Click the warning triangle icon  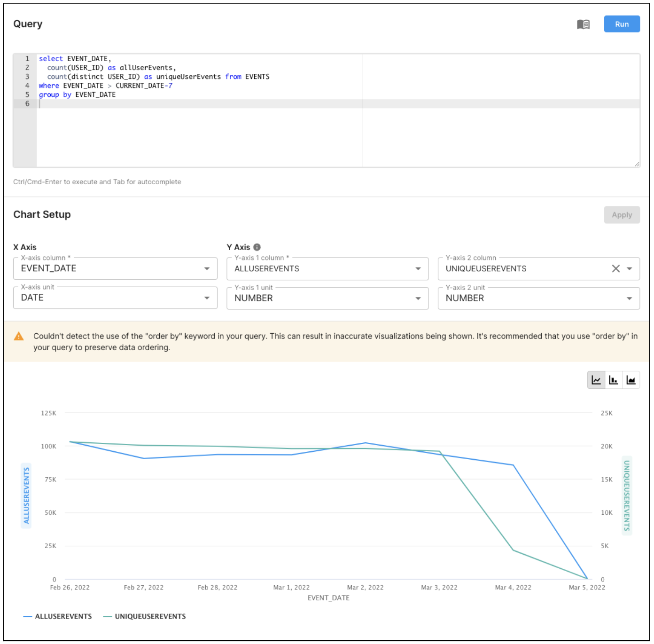coord(19,336)
